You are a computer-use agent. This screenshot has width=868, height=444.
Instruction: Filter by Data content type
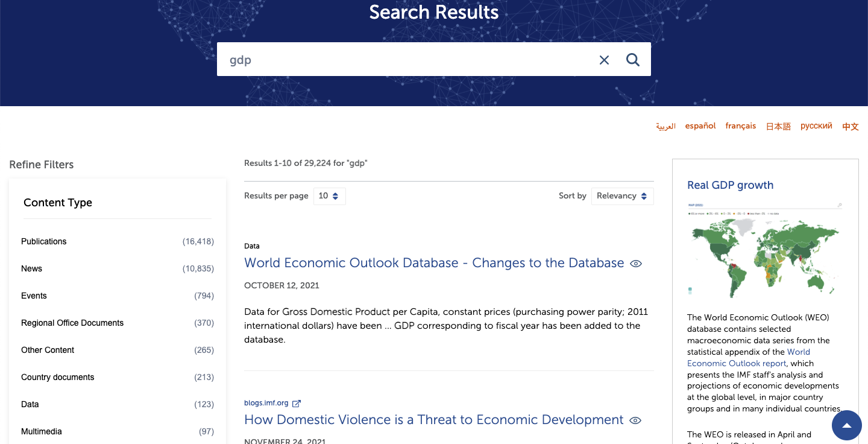(118, 404)
